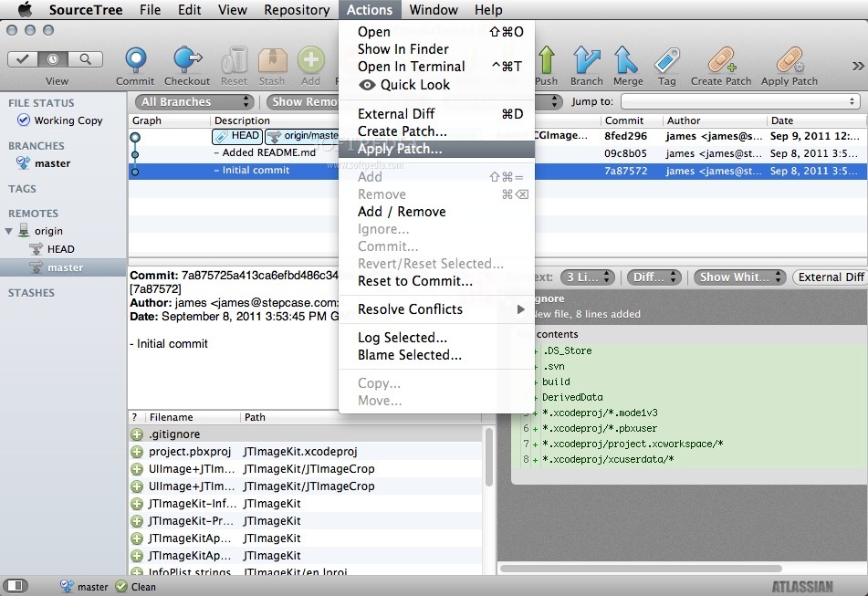Click the HEAD tag label

click(x=237, y=136)
